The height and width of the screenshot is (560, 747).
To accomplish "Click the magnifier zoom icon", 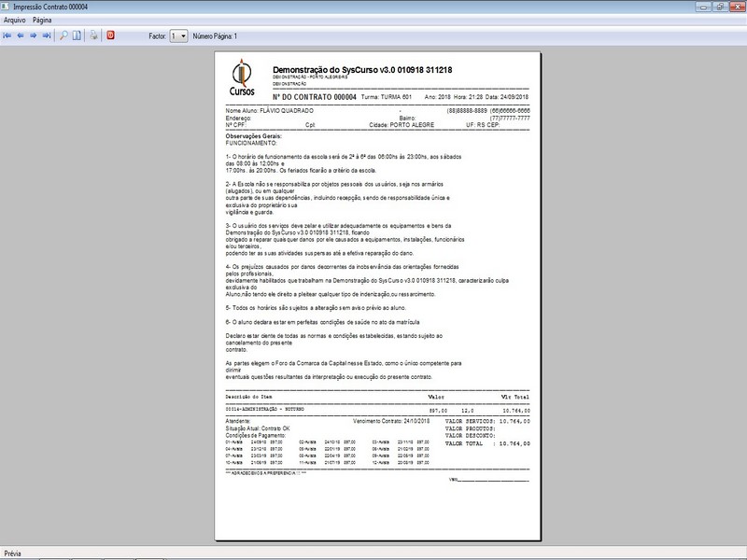I will tap(63, 35).
